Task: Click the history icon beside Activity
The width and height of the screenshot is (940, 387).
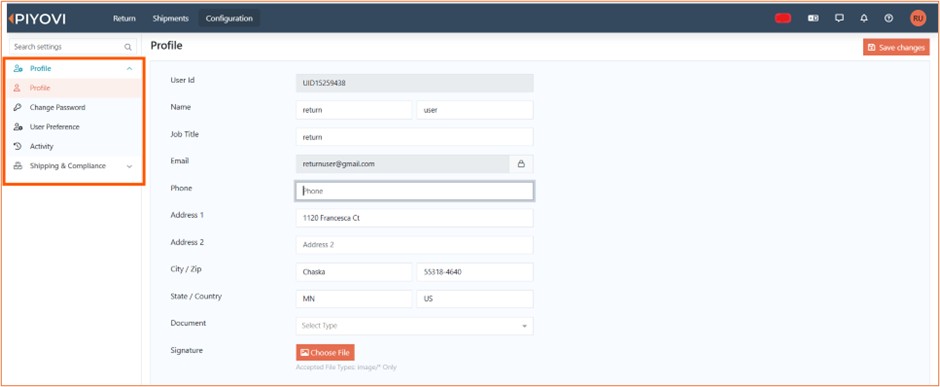Action: tap(17, 146)
